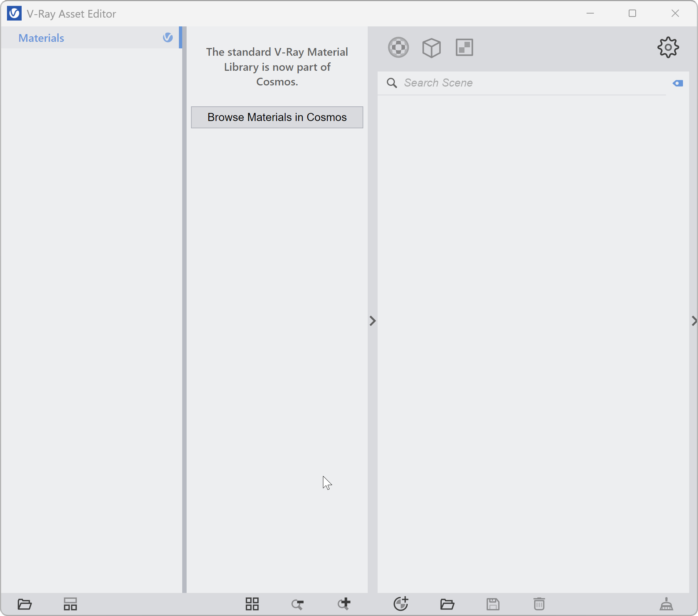Click the blue tag filter icon
Screen dimensions: 698x616
tap(678, 83)
